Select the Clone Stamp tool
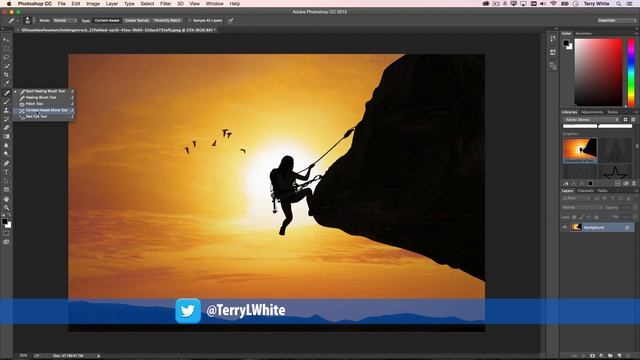This screenshot has height=360, width=640. tap(6, 110)
